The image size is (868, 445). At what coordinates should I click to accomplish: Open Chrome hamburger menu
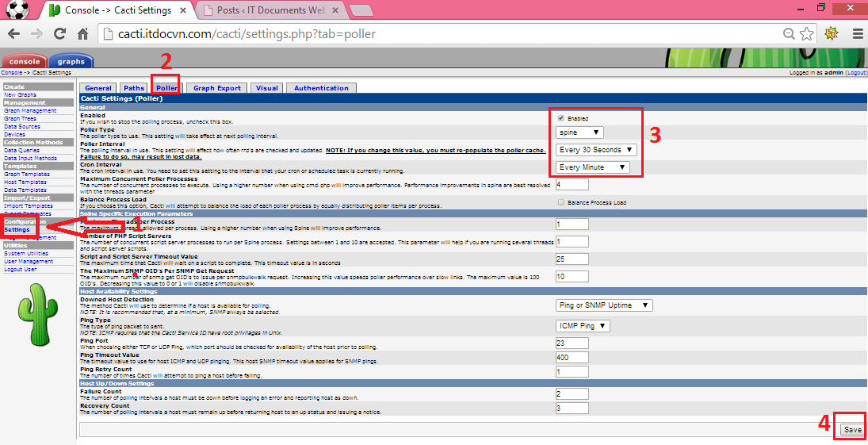tap(858, 34)
